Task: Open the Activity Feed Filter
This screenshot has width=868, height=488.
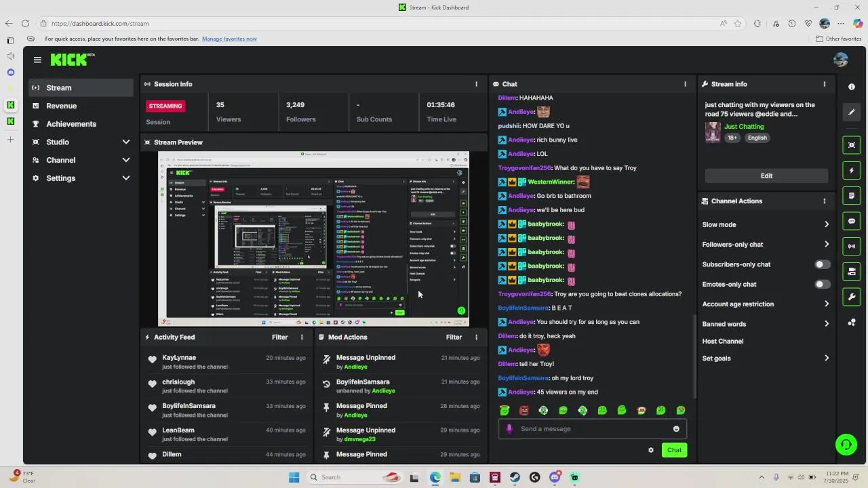Action: (279, 337)
